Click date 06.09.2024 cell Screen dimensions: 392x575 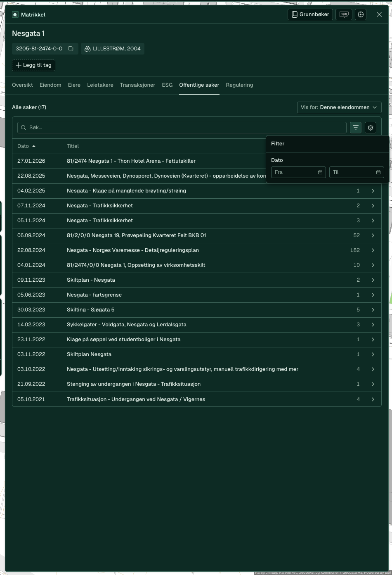[31, 235]
